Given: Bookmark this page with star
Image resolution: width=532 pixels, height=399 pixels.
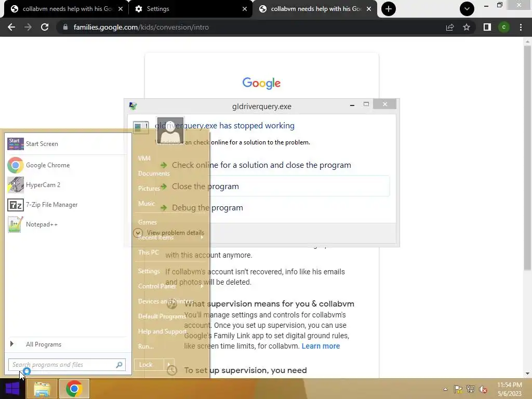Looking at the screenshot, I should [467, 27].
